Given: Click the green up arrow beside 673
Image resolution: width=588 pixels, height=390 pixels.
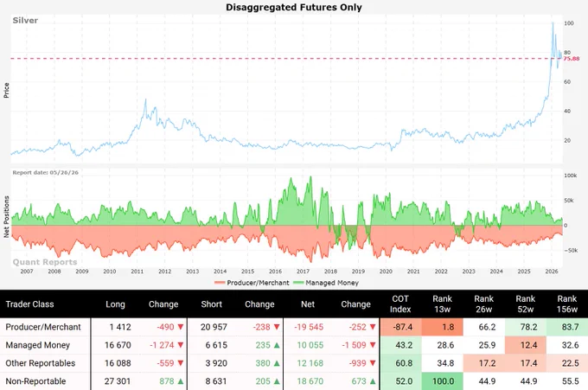Looking at the screenshot, I should [x=373, y=381].
